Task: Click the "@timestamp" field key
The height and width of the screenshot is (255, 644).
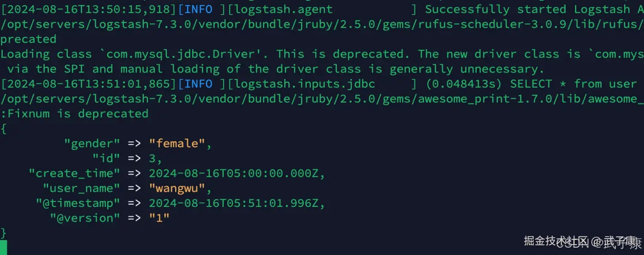Action: point(78,203)
